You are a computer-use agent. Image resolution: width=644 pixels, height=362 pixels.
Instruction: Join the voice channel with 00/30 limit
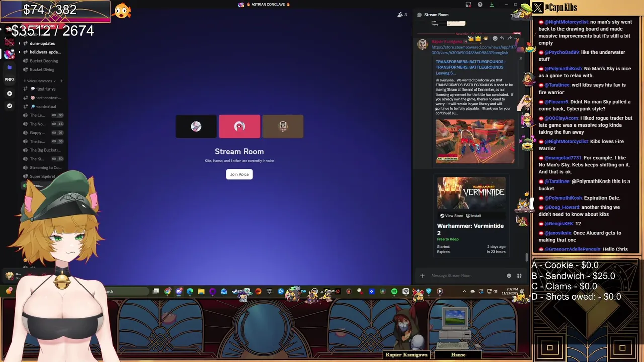click(x=43, y=115)
